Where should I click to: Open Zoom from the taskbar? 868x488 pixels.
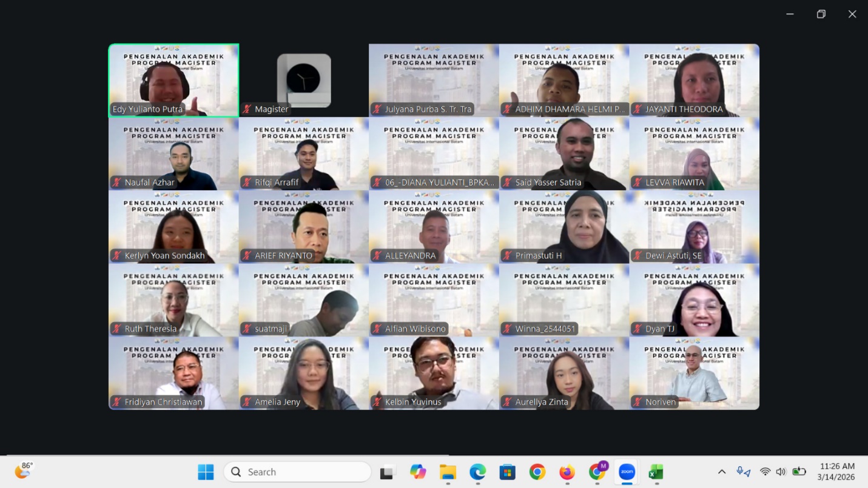(627, 472)
